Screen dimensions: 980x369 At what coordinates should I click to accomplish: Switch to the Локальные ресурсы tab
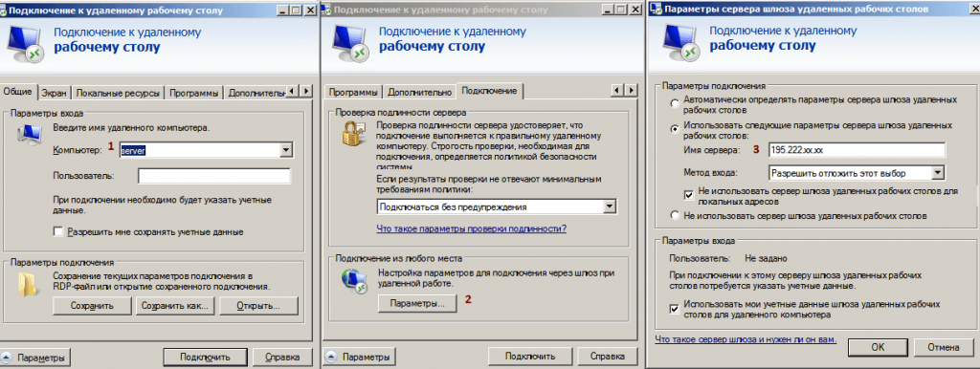coord(118,93)
